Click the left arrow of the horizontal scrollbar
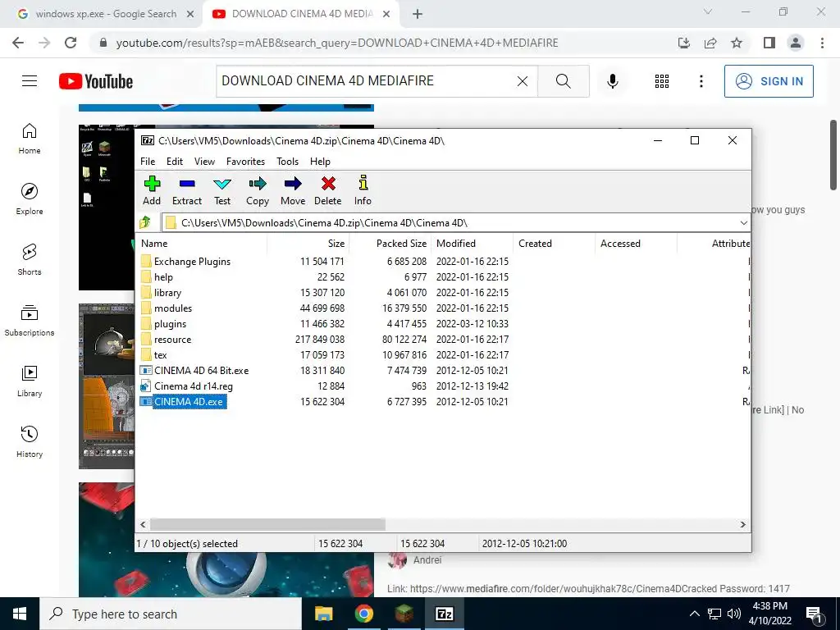Image resolution: width=840 pixels, height=630 pixels. point(143,524)
